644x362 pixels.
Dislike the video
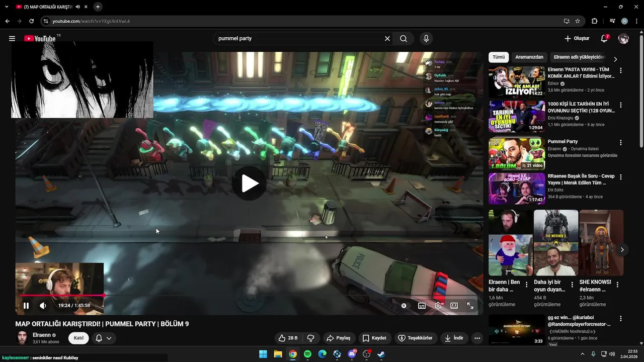tap(311, 338)
